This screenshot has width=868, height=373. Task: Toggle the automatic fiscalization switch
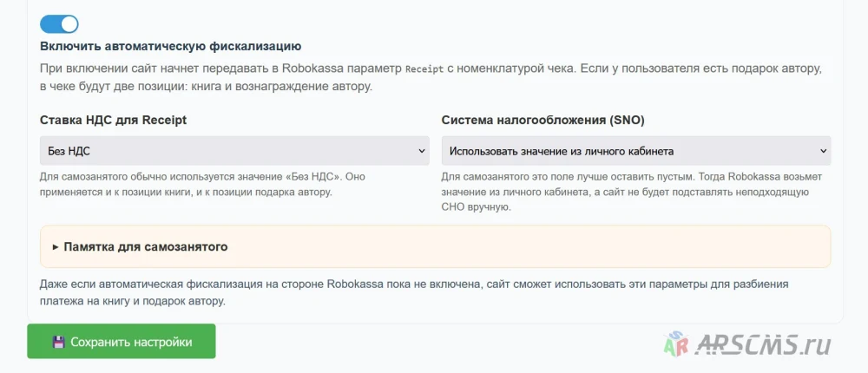pos(59,24)
